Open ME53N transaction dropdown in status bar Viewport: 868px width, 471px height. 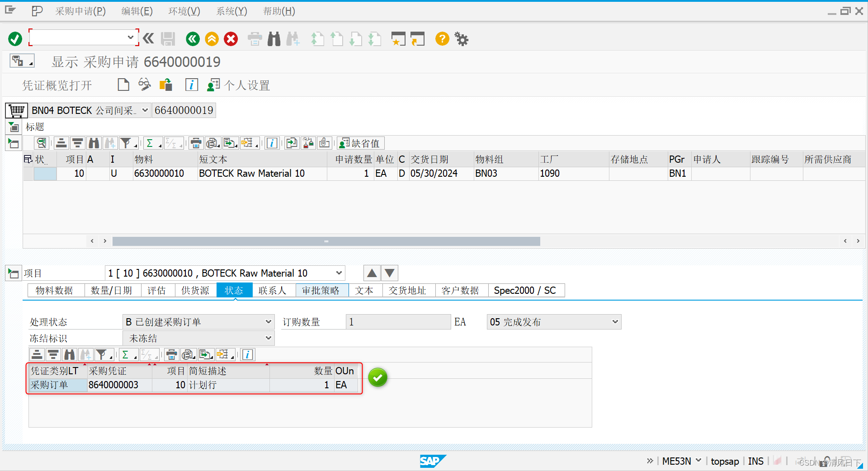point(698,461)
